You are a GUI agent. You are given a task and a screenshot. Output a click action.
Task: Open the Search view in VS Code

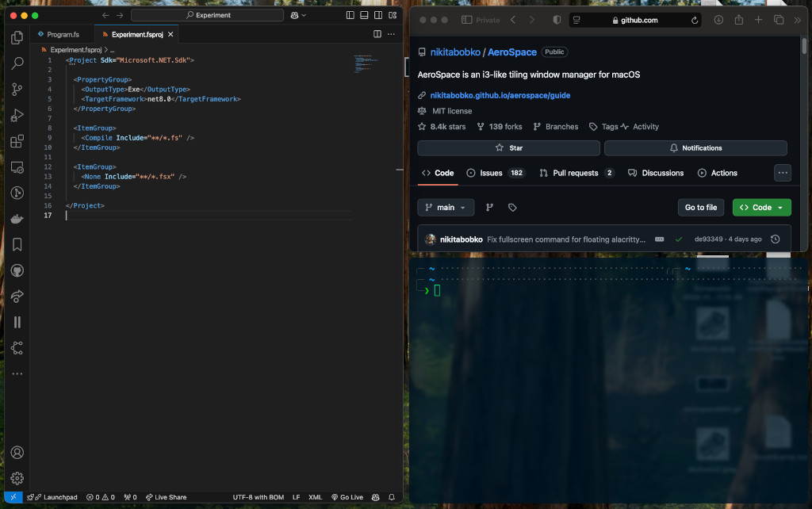pyautogui.click(x=17, y=63)
